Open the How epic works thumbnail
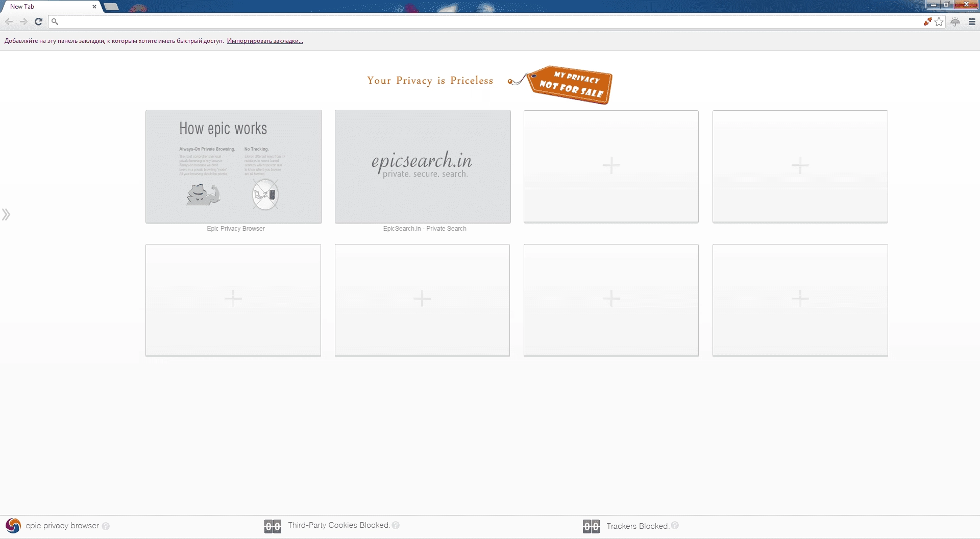 pos(234,166)
